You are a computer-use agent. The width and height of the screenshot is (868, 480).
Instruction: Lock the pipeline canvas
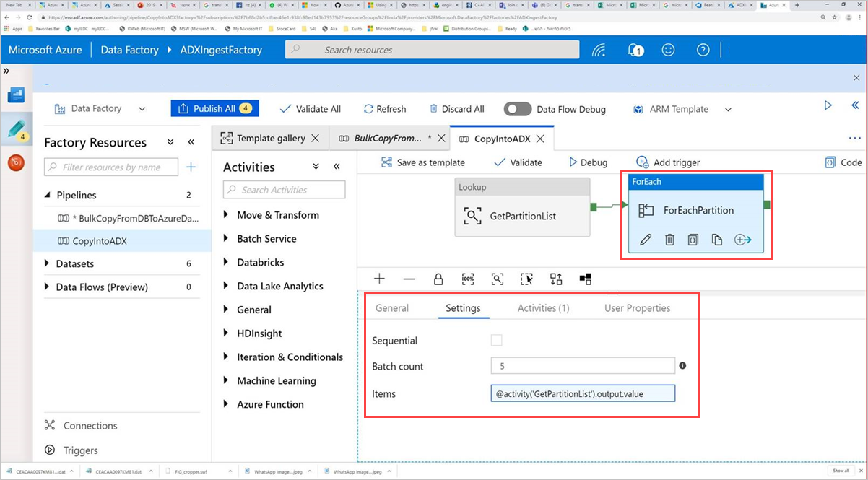(x=438, y=279)
